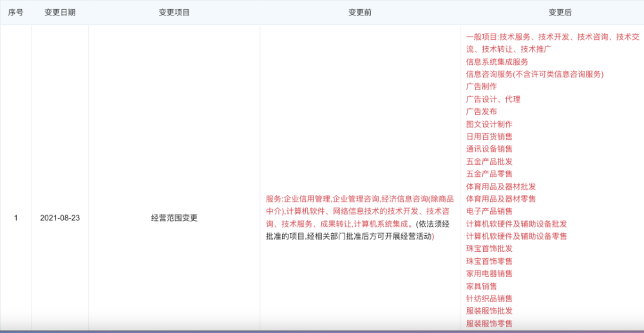This screenshot has width=644, height=333.
Task: Click the line 珠宝首饰零售
Action: pyautogui.click(x=489, y=261)
